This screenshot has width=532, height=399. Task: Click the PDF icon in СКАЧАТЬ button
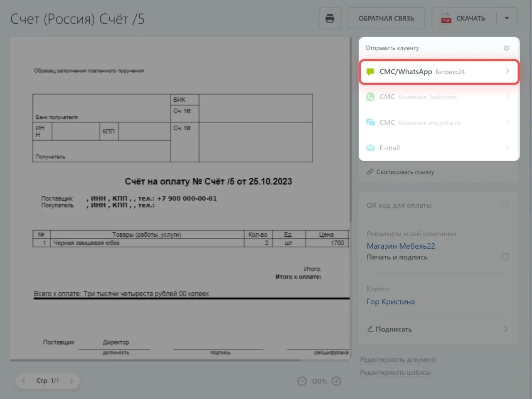[446, 19]
